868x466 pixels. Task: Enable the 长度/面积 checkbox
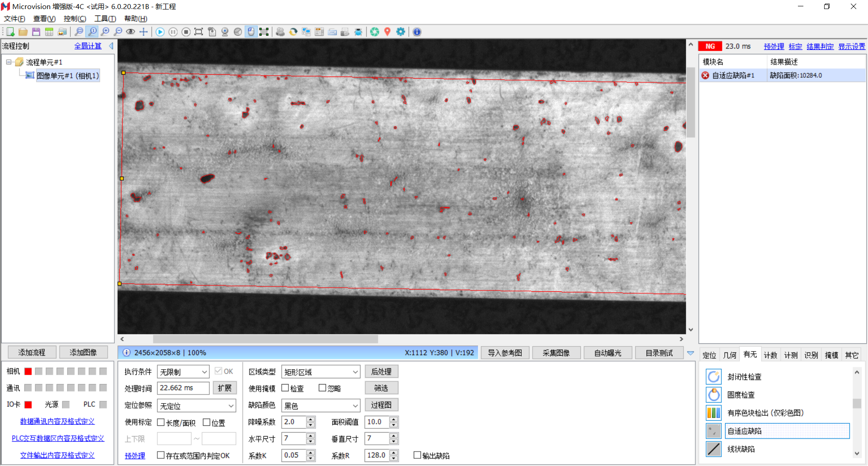[160, 422]
